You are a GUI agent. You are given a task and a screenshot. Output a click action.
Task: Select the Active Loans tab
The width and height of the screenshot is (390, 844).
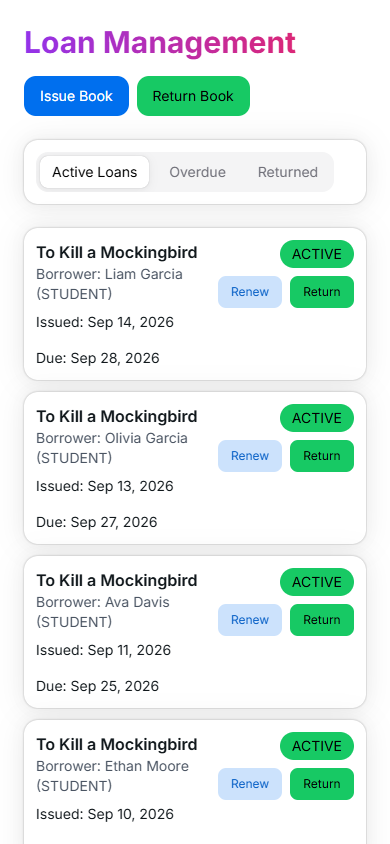click(x=95, y=172)
